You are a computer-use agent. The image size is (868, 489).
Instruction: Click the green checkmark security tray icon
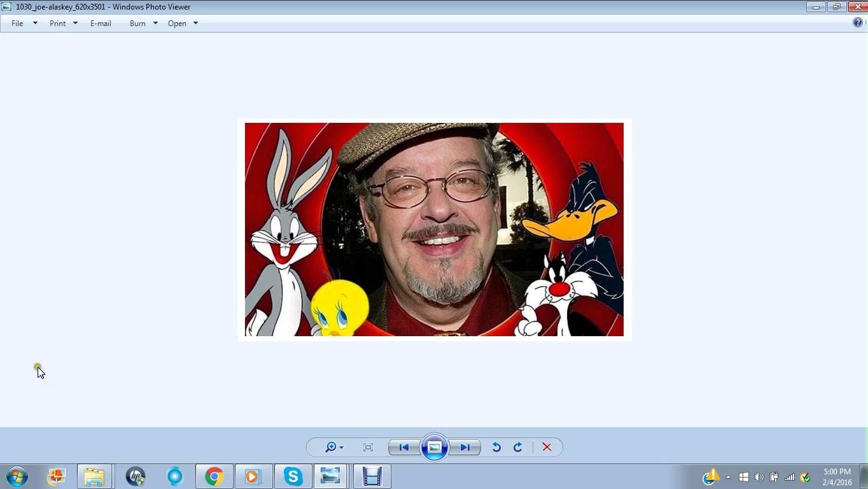[805, 477]
